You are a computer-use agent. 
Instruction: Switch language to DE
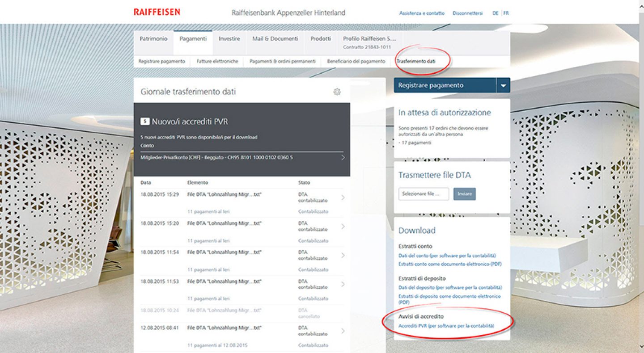click(495, 13)
